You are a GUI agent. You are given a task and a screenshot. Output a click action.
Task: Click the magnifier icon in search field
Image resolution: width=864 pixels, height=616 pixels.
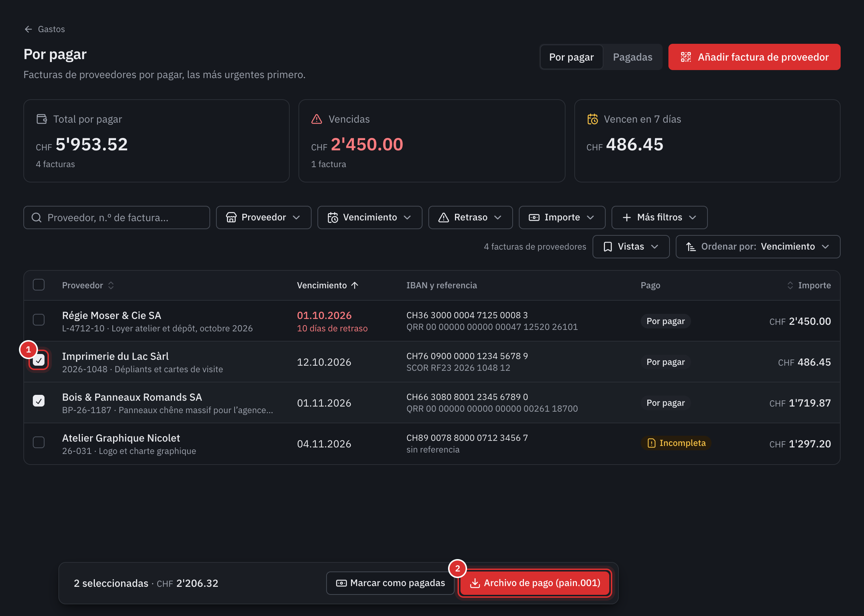tap(36, 217)
